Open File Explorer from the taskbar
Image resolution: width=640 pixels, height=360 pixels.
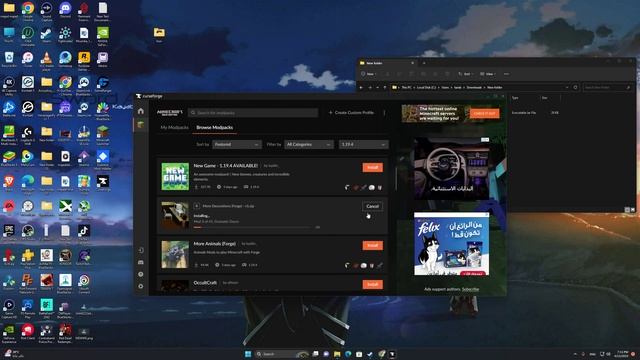(337, 354)
